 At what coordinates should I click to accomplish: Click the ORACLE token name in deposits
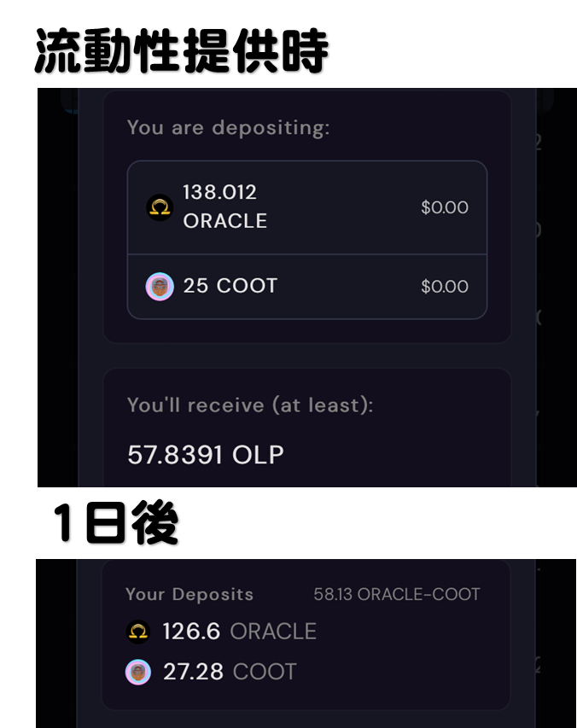coord(273,632)
